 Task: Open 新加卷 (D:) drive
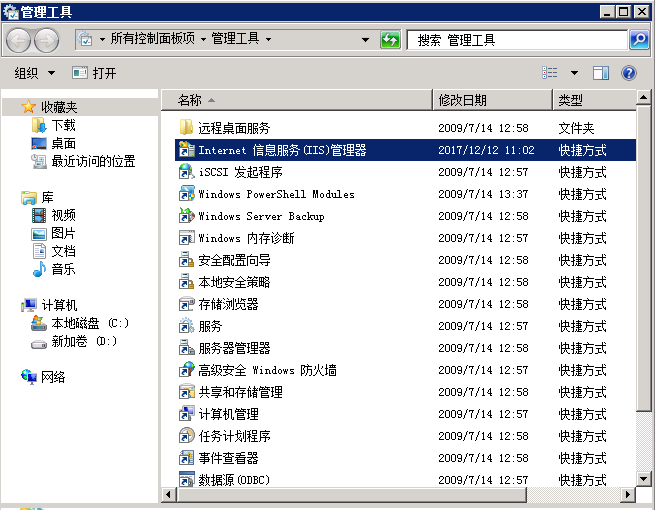click(84, 341)
